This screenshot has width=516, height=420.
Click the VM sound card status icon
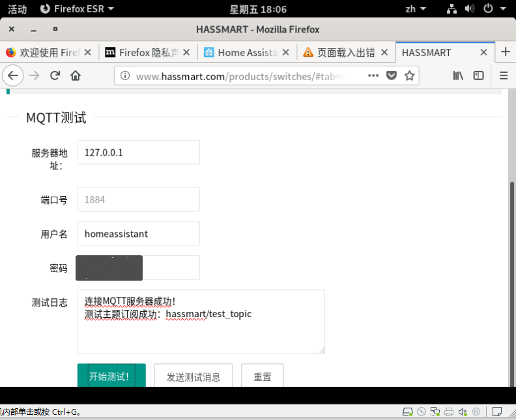click(463, 412)
